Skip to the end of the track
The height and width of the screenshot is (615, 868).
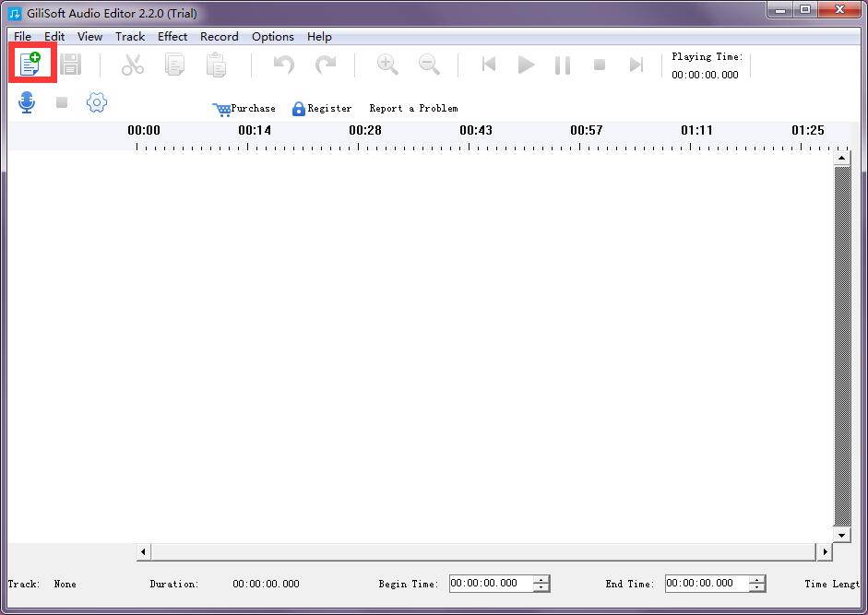pos(636,65)
